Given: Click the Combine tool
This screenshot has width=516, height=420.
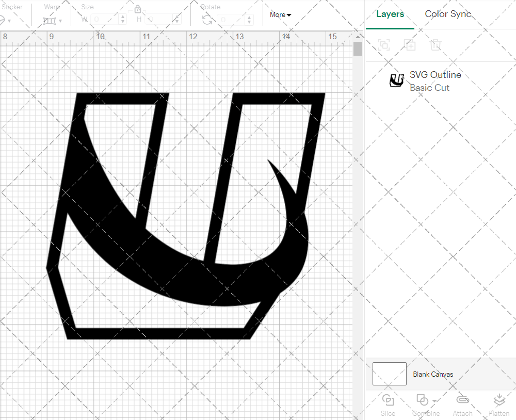Looking at the screenshot, I should tap(426, 405).
